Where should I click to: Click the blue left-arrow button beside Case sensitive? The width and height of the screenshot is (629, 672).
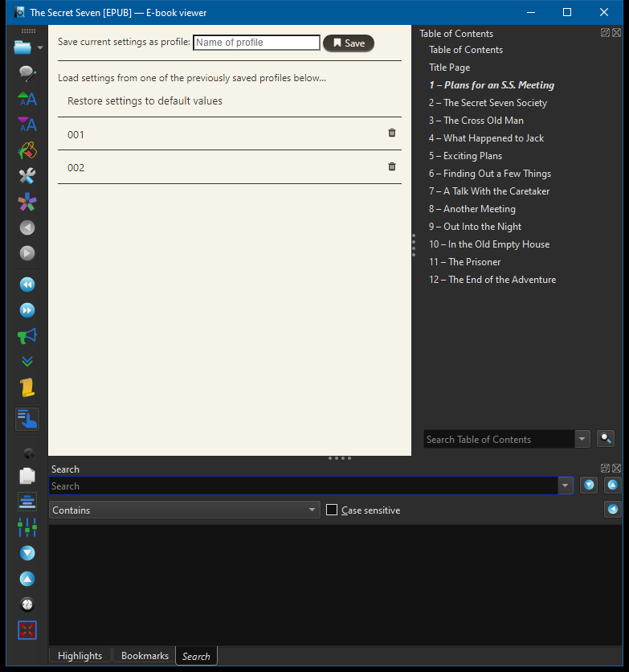coord(613,509)
